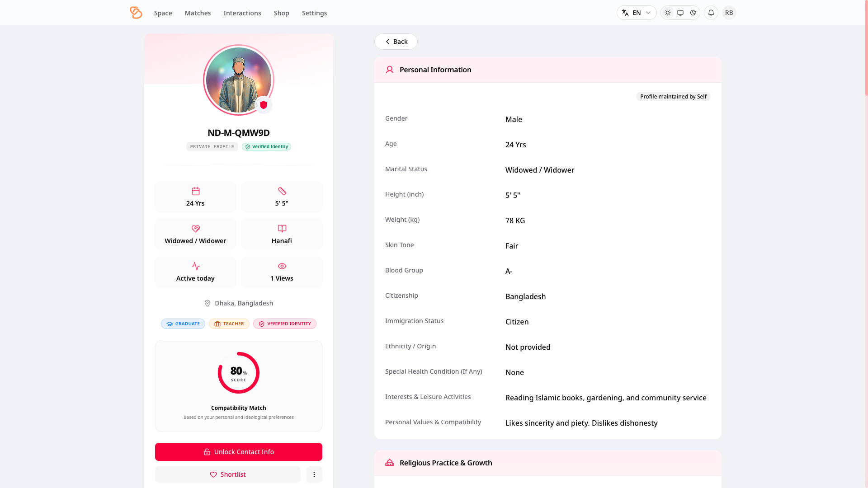Click the language translate icon next to EN
868x488 pixels.
pyautogui.click(x=626, y=13)
